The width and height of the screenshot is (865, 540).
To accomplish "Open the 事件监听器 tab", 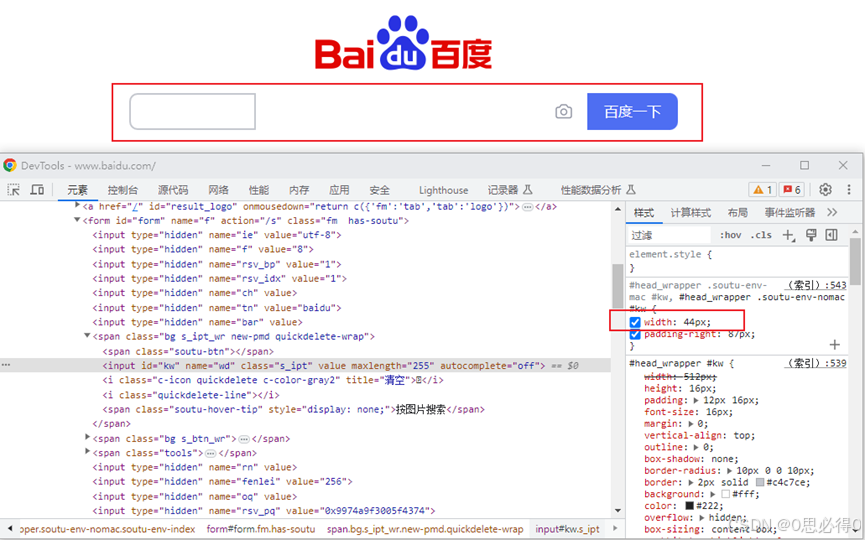I will pos(789,213).
